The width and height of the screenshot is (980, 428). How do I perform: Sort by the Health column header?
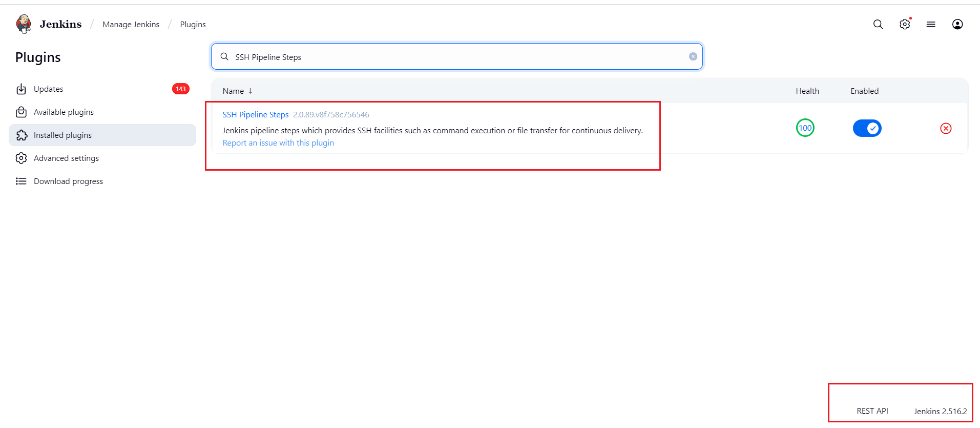[x=807, y=91]
